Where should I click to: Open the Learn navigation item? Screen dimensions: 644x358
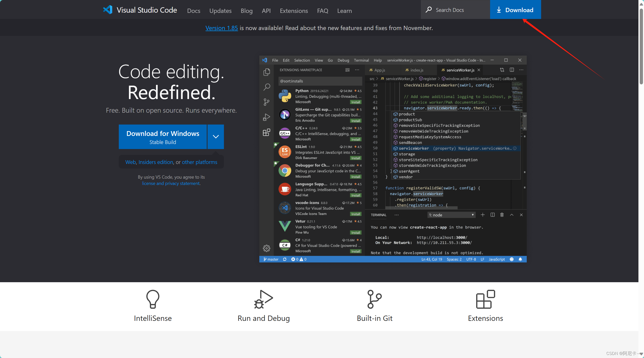tap(344, 11)
